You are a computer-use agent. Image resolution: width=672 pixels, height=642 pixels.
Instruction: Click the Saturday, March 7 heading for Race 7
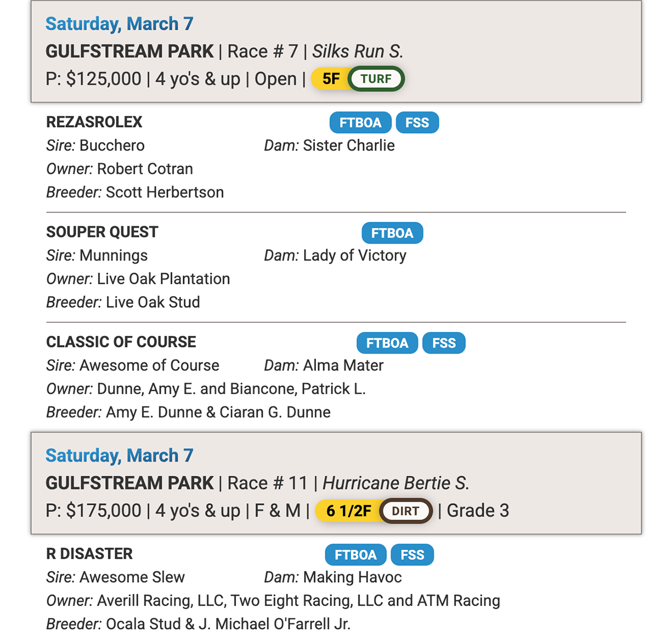(119, 24)
